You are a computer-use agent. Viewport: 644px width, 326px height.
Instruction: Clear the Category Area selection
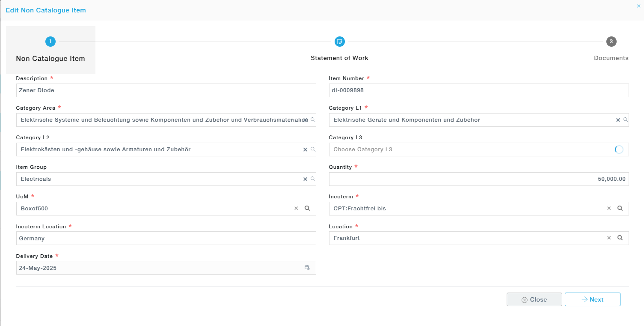306,120
